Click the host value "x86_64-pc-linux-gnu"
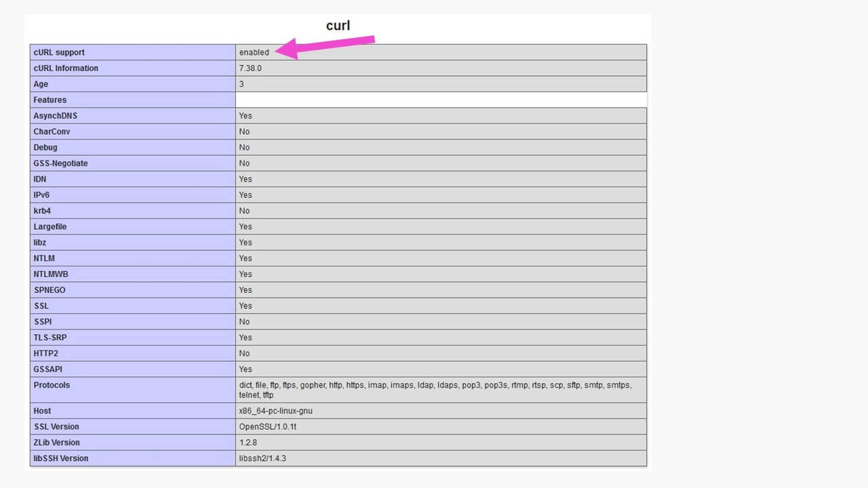This screenshot has width=868, height=488. [276, 411]
